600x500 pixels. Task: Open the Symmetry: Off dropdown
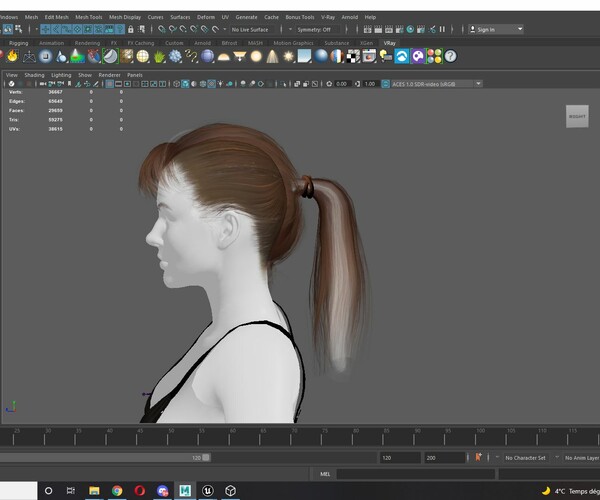point(317,29)
